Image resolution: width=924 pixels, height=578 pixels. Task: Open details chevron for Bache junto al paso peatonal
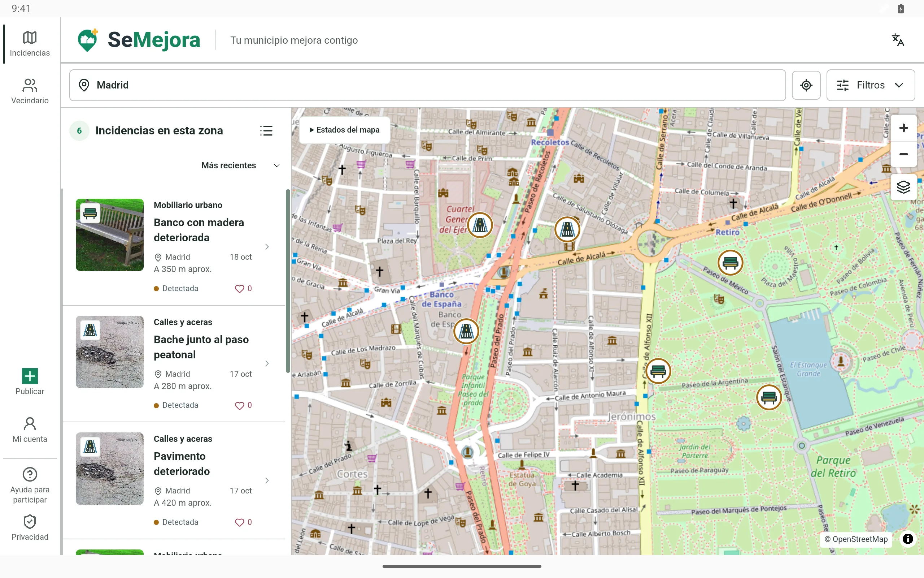pyautogui.click(x=267, y=363)
